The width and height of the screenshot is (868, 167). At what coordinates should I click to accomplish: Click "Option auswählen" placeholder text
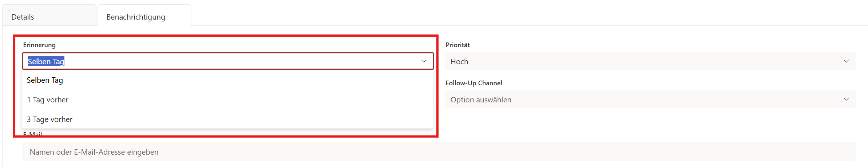click(x=481, y=100)
